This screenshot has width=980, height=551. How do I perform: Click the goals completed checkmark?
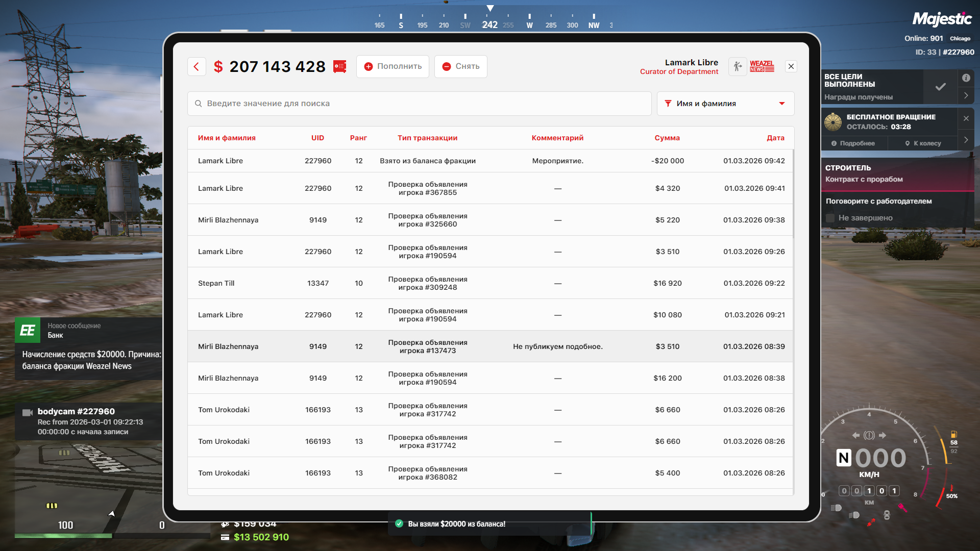[x=940, y=87]
